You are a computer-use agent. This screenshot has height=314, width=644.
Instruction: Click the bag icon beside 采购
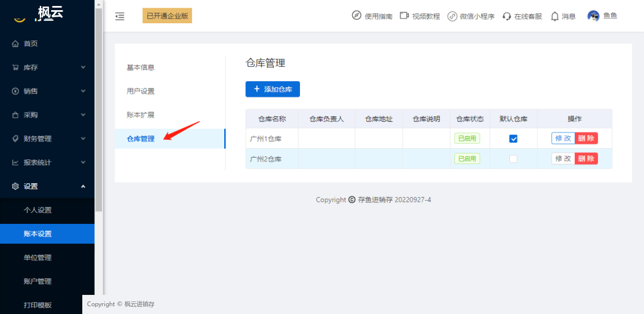tap(15, 115)
